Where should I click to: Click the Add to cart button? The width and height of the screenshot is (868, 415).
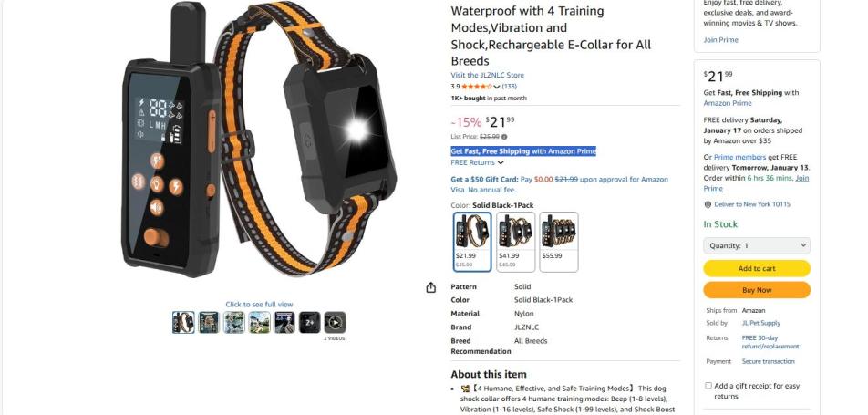pos(757,269)
